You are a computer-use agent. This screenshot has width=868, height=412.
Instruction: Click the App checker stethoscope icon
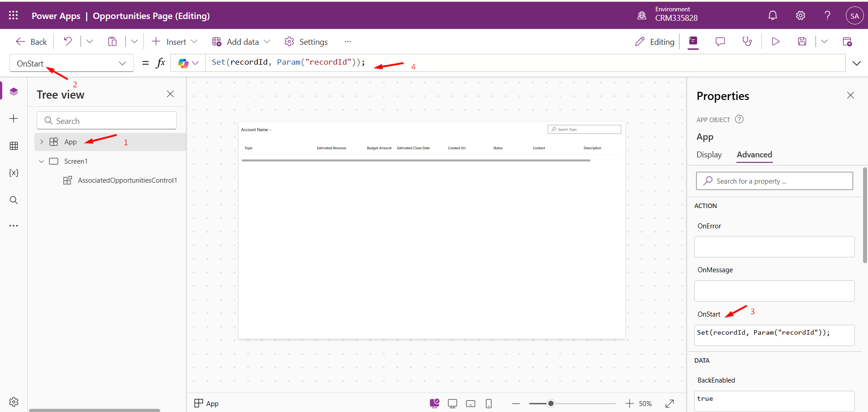[747, 42]
